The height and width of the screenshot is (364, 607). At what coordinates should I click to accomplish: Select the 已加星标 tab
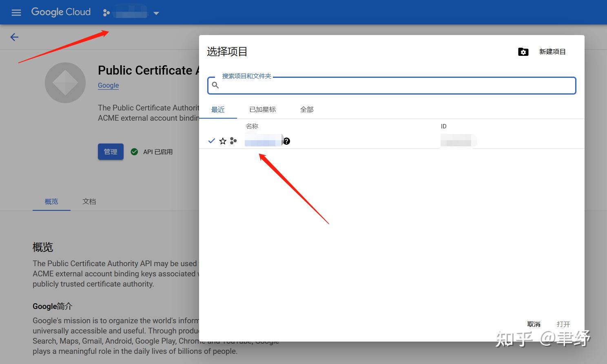point(263,109)
